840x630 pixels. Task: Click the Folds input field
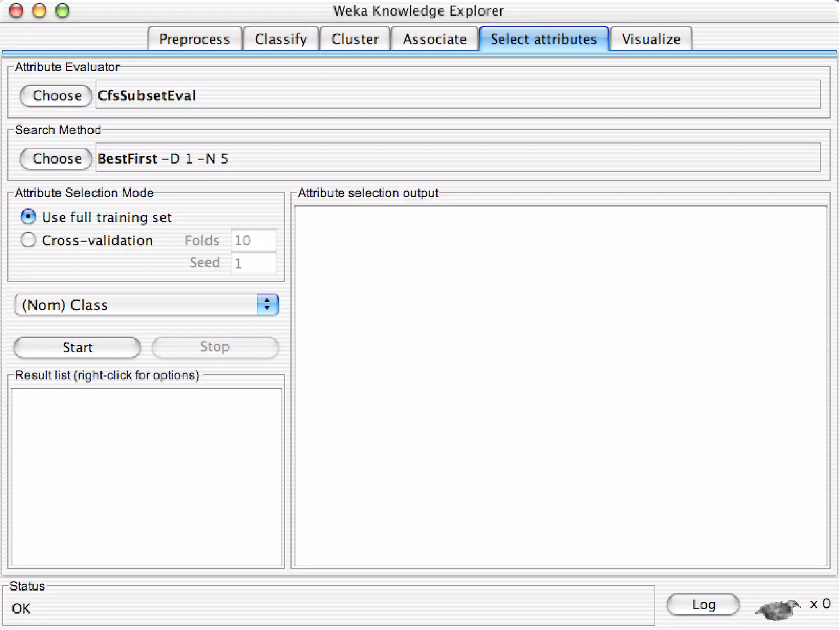click(253, 240)
